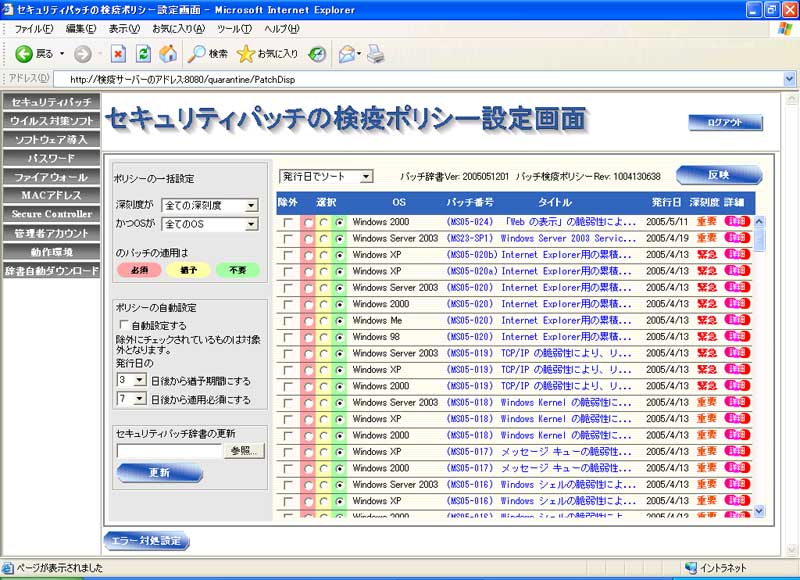This screenshot has height=580, width=800.
Task: Apply policy with the 反映 button
Action: pos(719,175)
